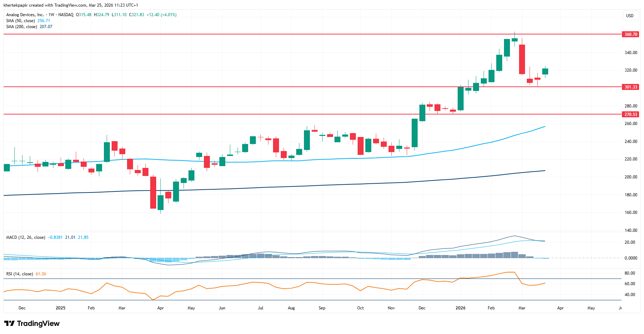
Task: Select the 360.70 red price label
Action: [630, 34]
